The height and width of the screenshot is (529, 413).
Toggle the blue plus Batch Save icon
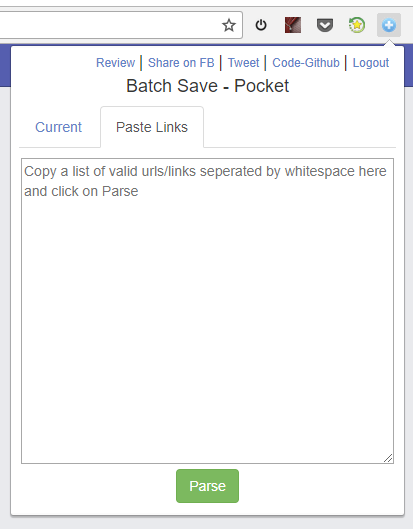389,25
